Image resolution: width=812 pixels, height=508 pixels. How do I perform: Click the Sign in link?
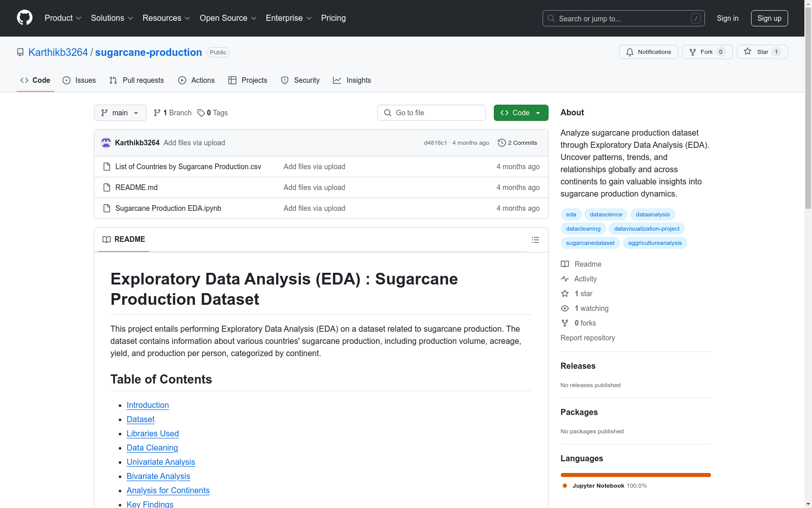pos(728,18)
